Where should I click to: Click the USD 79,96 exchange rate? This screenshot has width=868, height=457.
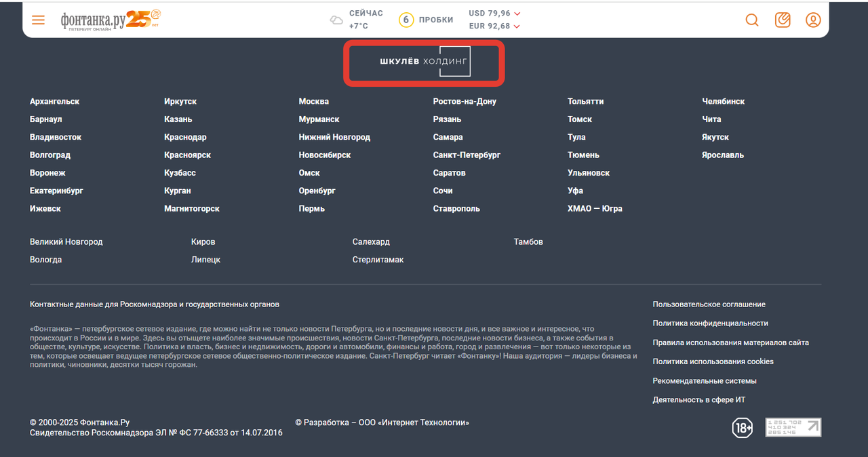[494, 13]
